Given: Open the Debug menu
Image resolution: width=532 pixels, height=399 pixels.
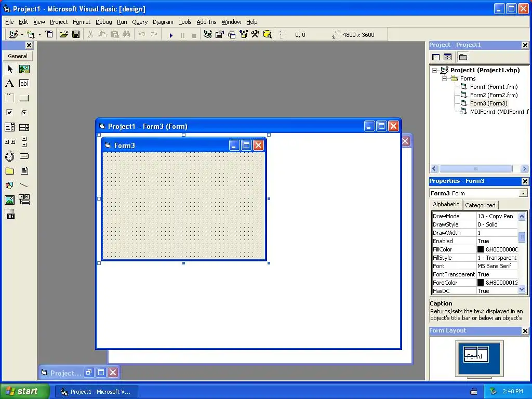Looking at the screenshot, I should pos(103,22).
